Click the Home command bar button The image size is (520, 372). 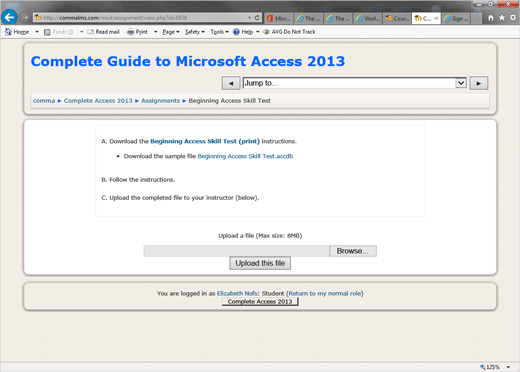pyautogui.click(x=17, y=32)
